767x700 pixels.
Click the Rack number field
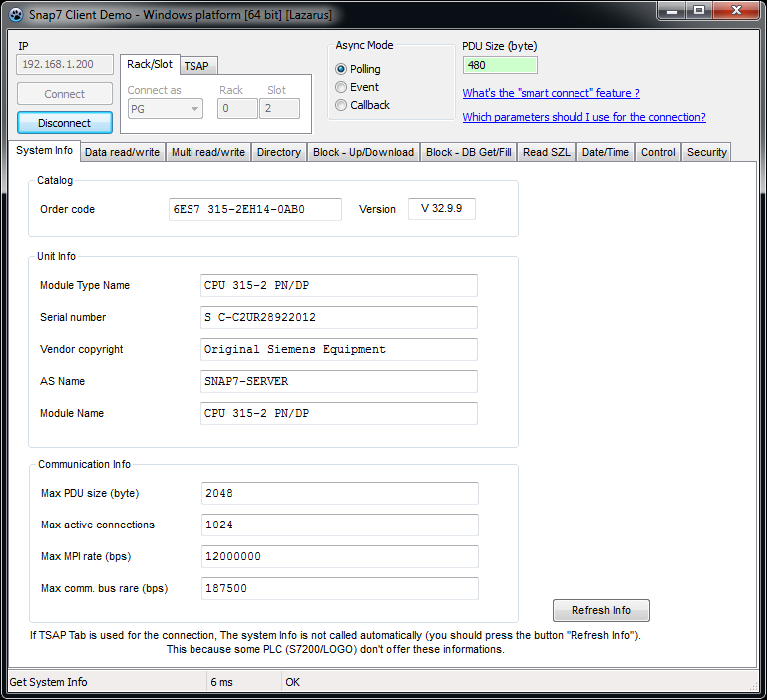tap(237, 108)
